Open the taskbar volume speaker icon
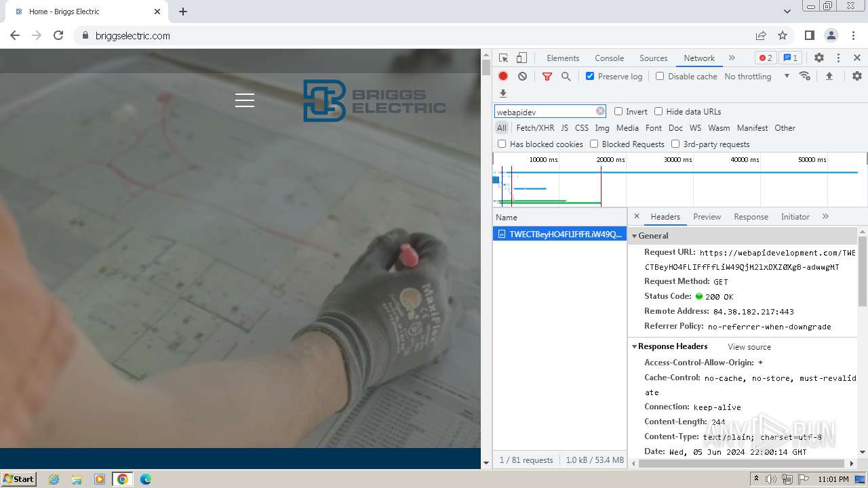 tap(771, 479)
